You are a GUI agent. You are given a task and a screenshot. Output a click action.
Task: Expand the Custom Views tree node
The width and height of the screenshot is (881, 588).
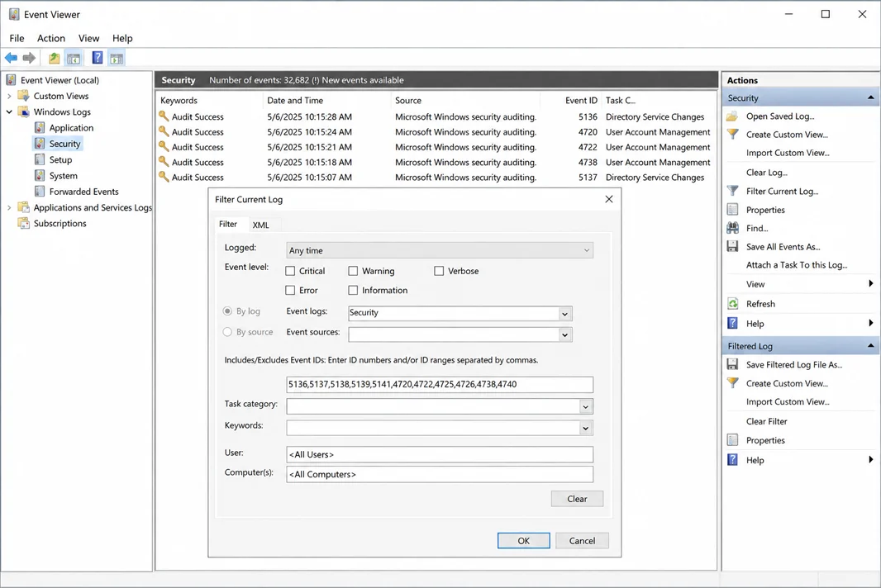(9, 96)
